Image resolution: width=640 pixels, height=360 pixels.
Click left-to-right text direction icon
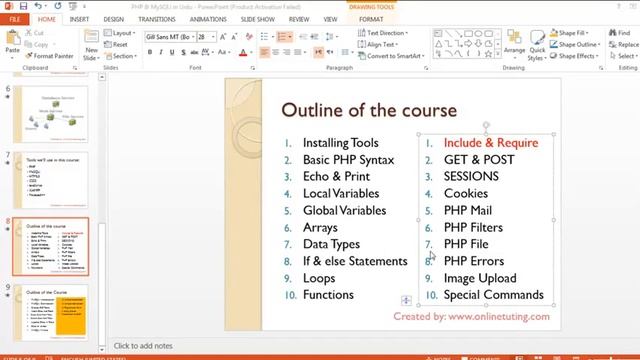(x=318, y=52)
